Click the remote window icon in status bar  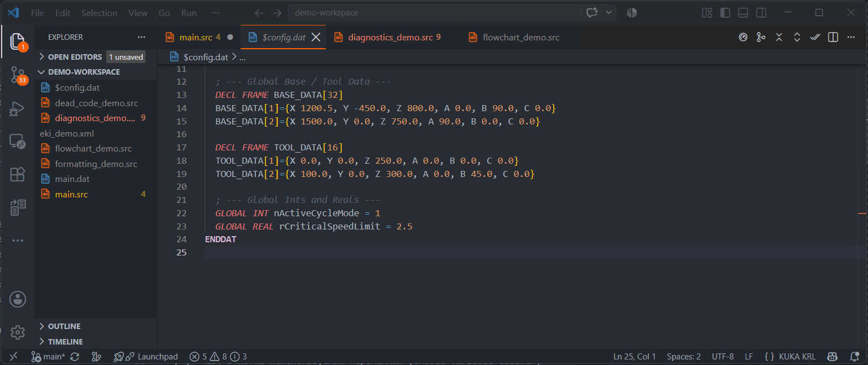pos(14,357)
